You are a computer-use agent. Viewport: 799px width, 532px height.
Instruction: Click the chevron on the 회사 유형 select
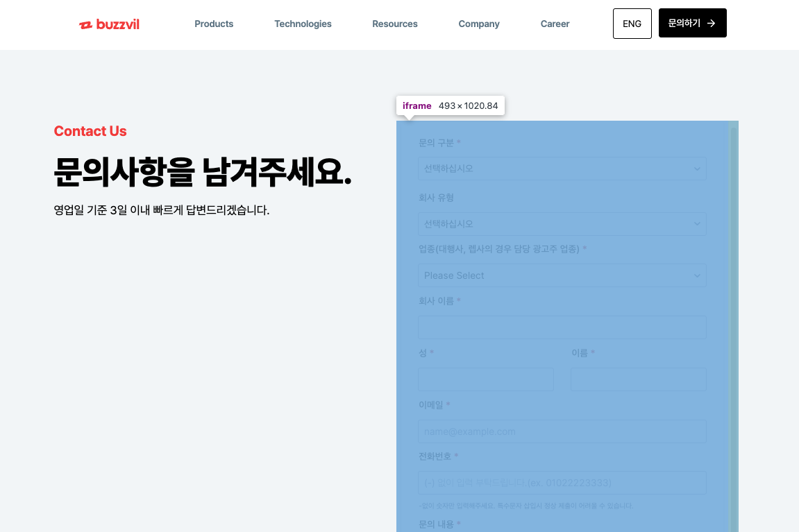click(x=697, y=223)
